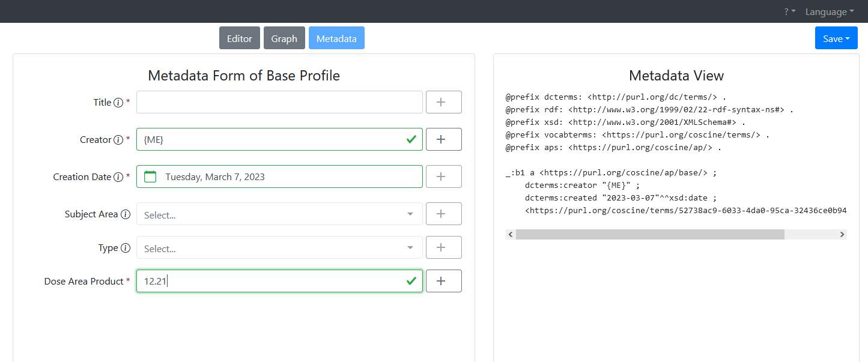Click the Creator field containing {ME}
Screen dimensions: 868x362
(x=279, y=139)
